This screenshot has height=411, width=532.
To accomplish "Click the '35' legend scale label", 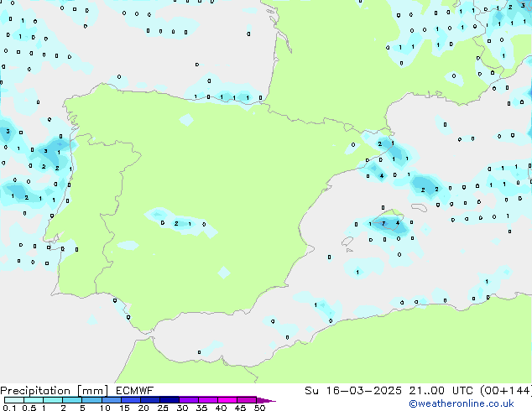I will (201, 408).
